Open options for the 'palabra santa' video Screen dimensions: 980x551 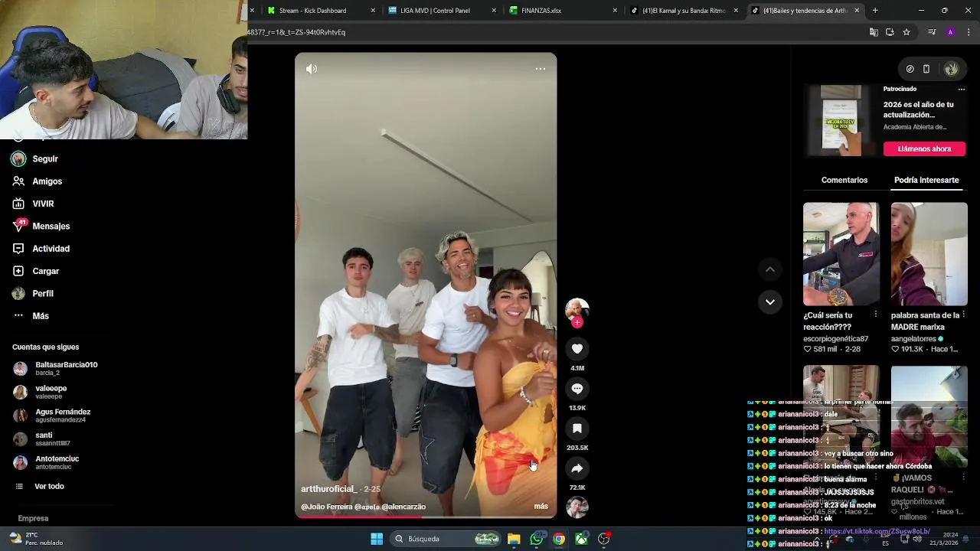pyautogui.click(x=964, y=315)
